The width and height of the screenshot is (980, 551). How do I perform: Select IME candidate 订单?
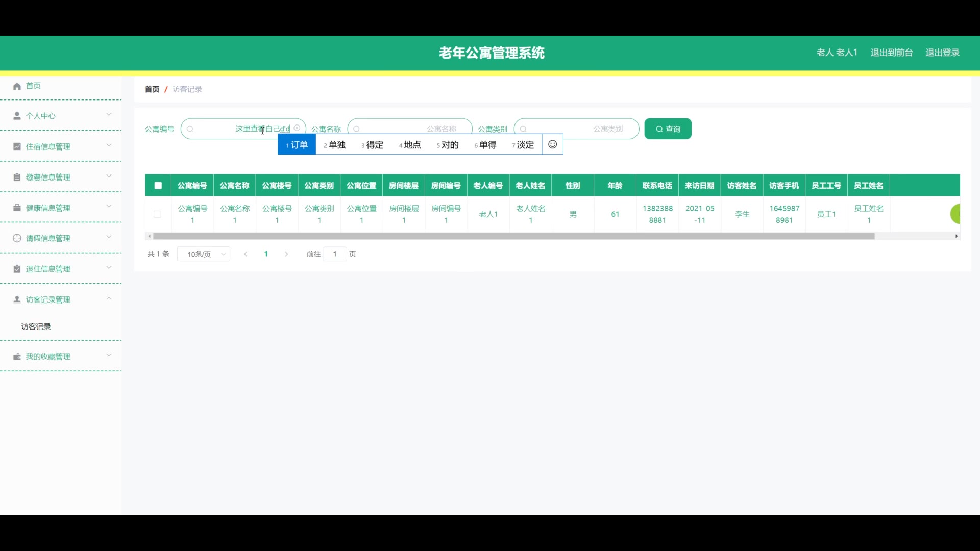297,145
